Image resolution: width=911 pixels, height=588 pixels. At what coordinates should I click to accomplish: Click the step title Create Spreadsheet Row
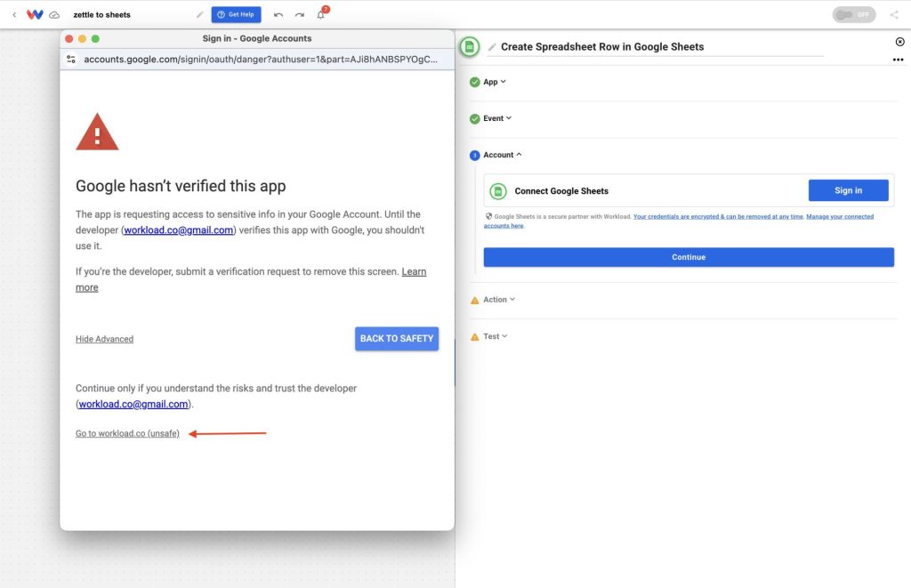pos(602,46)
